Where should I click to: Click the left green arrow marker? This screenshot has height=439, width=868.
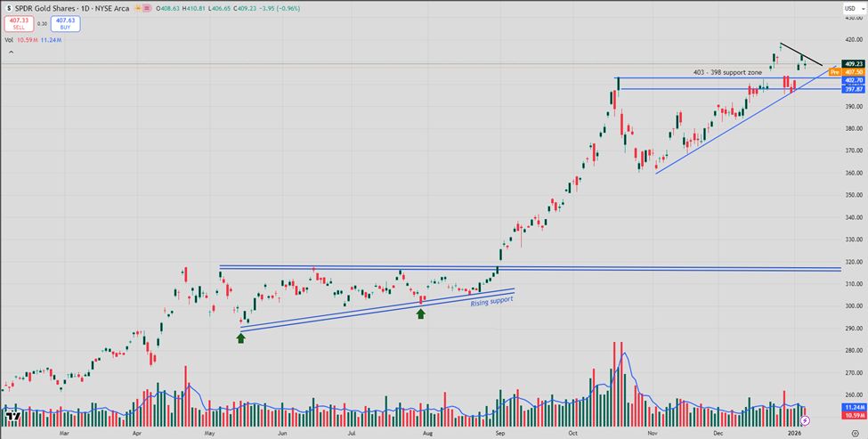point(240,337)
